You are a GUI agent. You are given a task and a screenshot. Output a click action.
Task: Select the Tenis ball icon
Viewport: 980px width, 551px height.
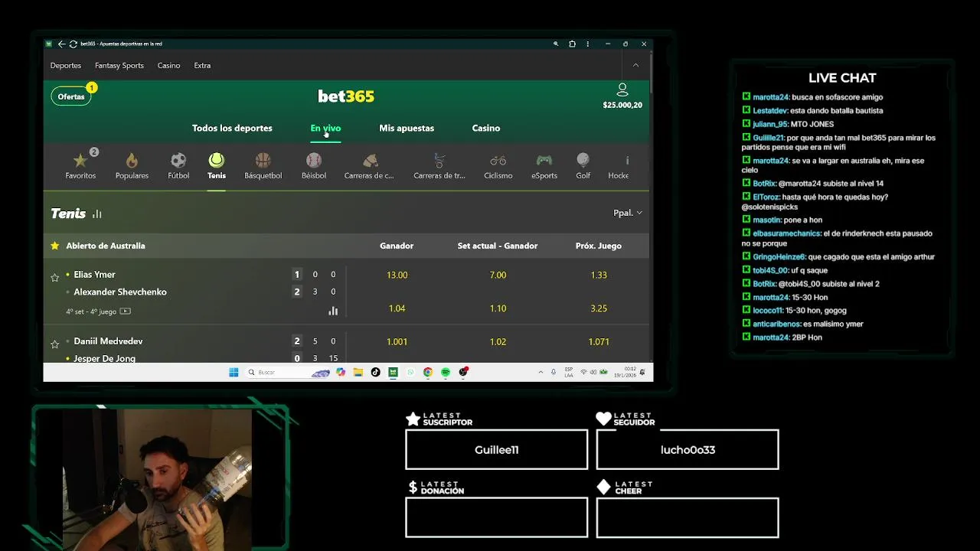point(217,160)
